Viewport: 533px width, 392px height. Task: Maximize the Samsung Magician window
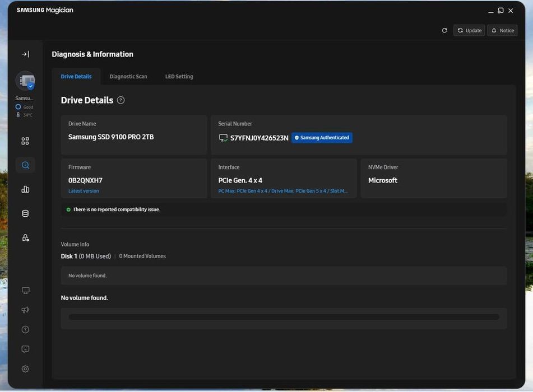(x=500, y=11)
